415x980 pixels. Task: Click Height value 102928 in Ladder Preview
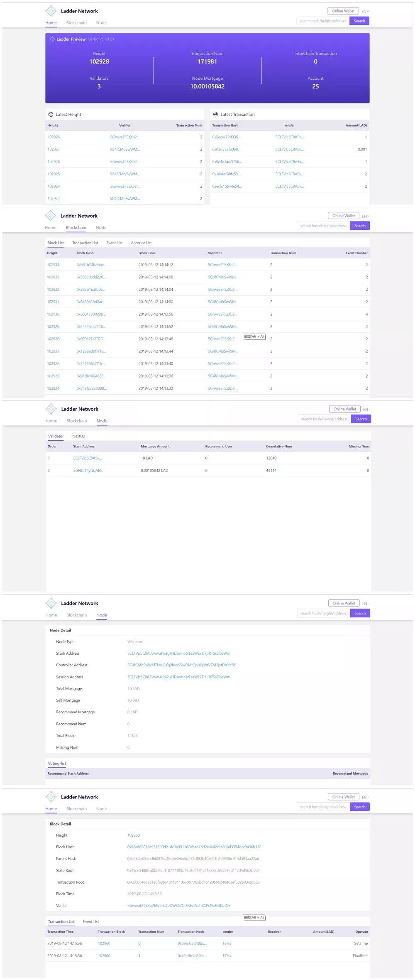tap(99, 61)
